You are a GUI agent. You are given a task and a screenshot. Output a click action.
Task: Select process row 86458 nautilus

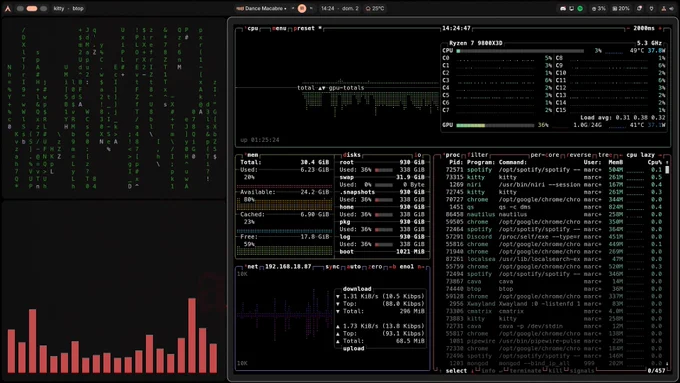point(553,215)
